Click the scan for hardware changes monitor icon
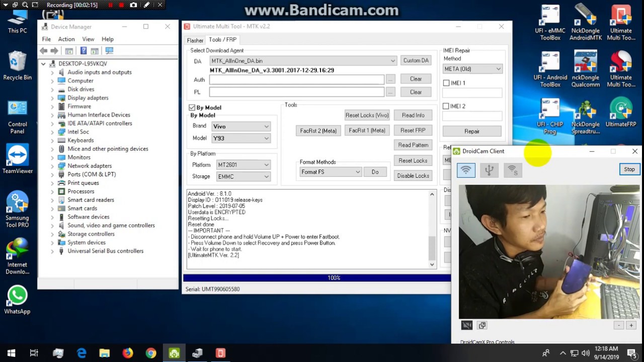 (x=109, y=51)
